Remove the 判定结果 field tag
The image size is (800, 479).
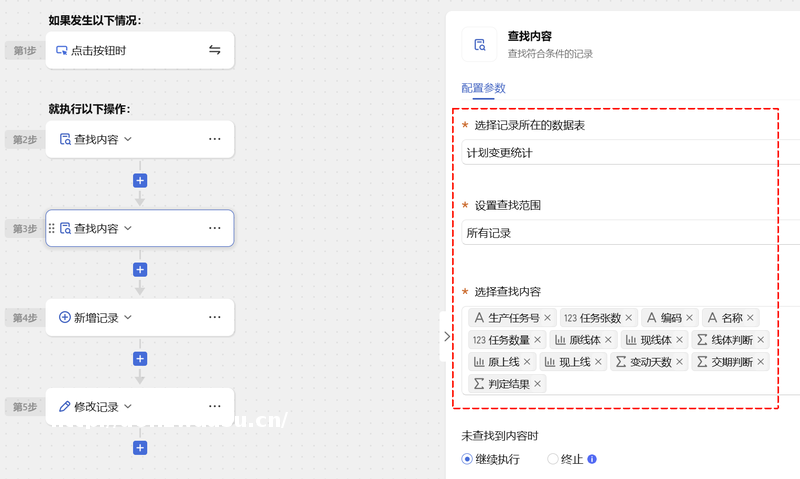click(538, 384)
